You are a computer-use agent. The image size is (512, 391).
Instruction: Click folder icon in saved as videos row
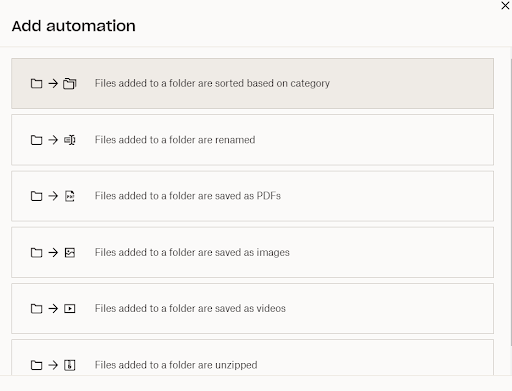tap(36, 309)
